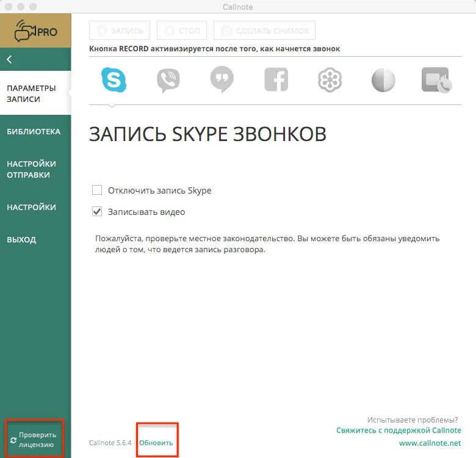
Task: Click the Испытываете проблемы? text
Action: (413, 420)
